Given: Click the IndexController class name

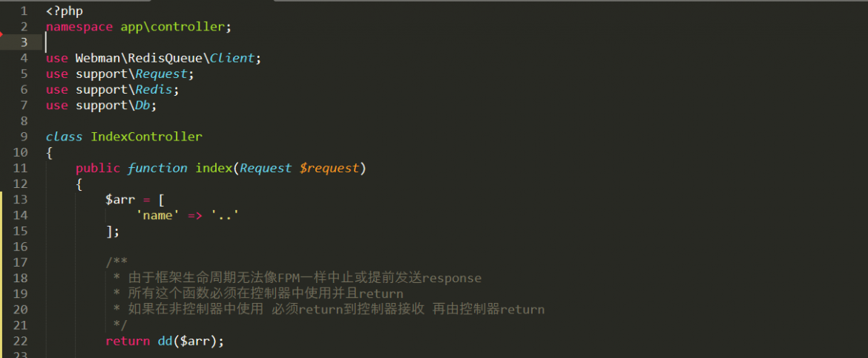Looking at the screenshot, I should 147,137.
